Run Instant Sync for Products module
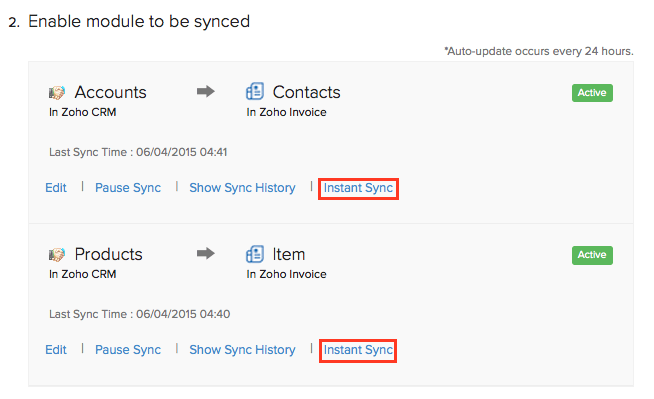Screen dimensions: 654x399 [358, 350]
